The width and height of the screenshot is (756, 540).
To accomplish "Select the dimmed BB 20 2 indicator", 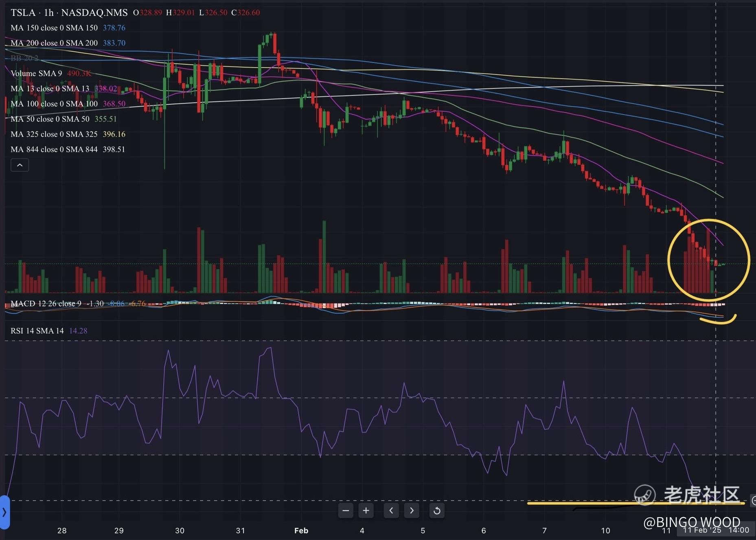I will (x=24, y=58).
